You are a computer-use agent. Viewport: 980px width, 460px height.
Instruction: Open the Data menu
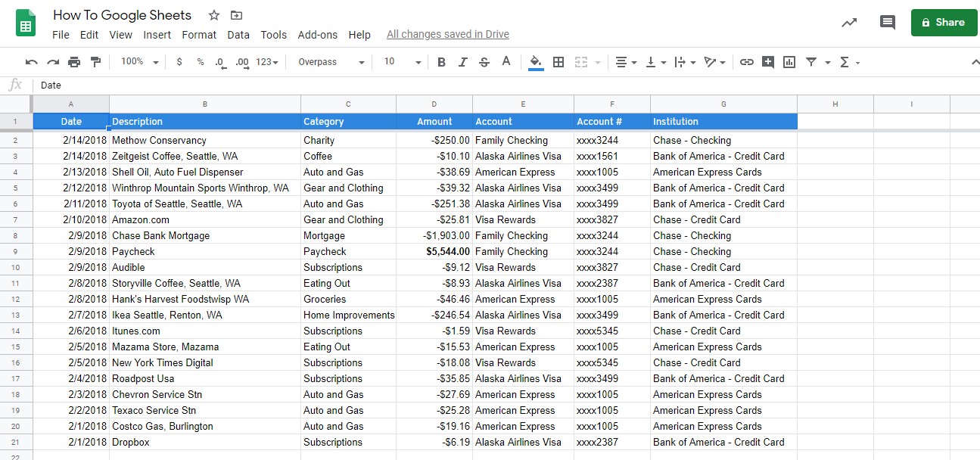[x=238, y=35]
